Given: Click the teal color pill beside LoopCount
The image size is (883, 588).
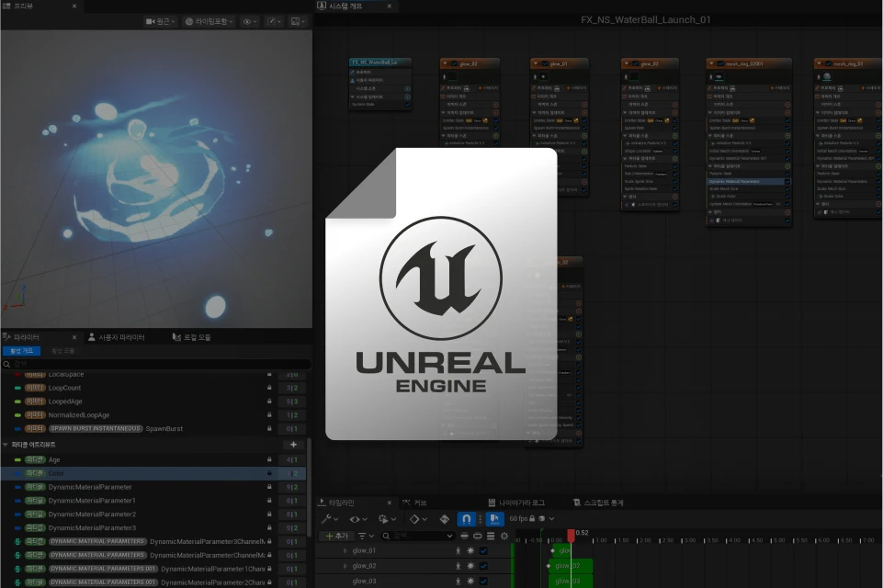Looking at the screenshot, I should 17,388.
